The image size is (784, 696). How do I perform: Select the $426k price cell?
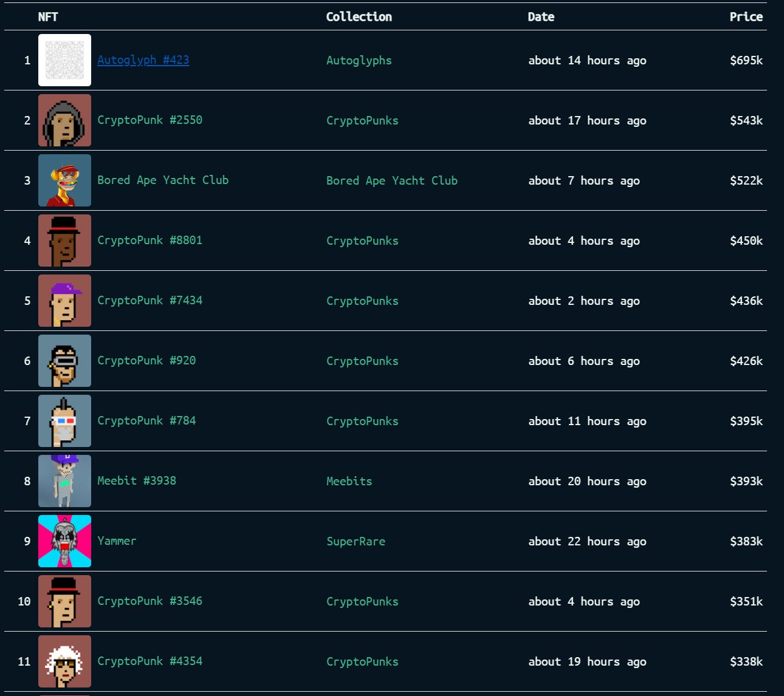pyautogui.click(x=746, y=361)
